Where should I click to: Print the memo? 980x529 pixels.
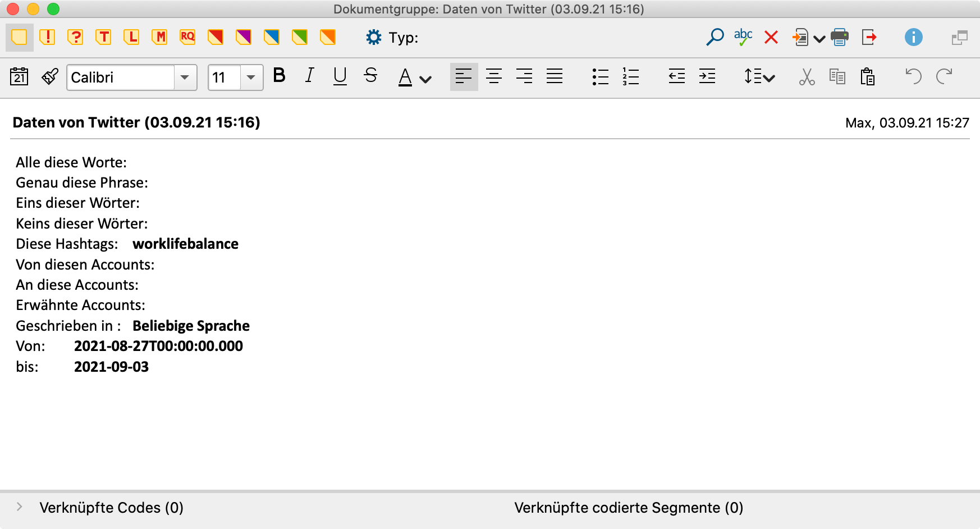pos(840,38)
